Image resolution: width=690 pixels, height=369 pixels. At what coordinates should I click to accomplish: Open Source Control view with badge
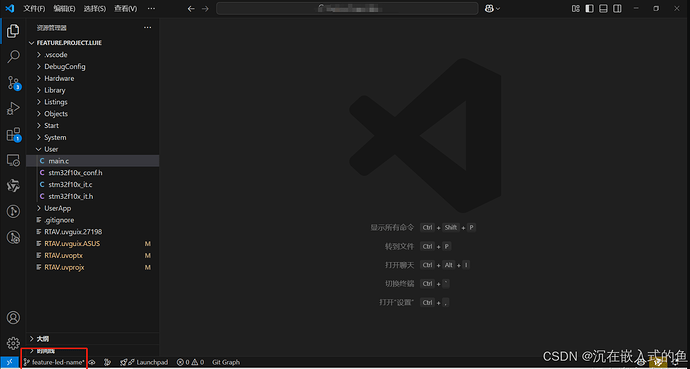(14, 83)
